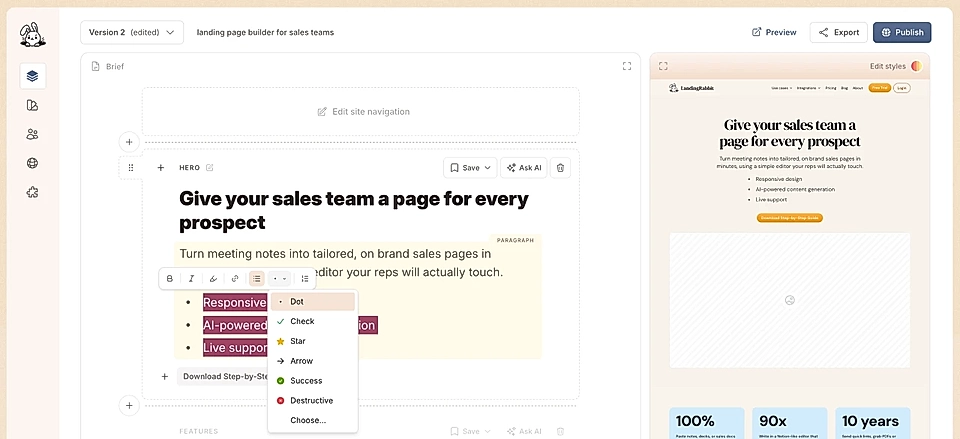
Task: Open the bullet style dropdown in toolbar
Action: pyautogui.click(x=280, y=279)
